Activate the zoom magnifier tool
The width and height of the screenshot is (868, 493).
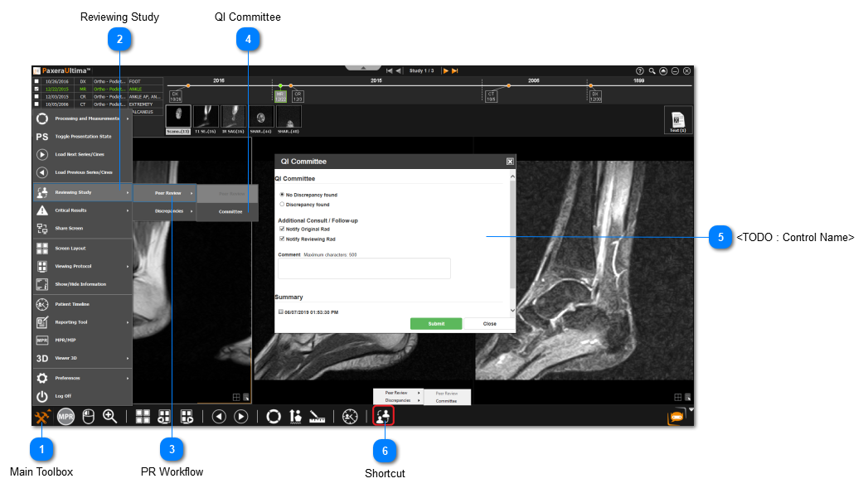click(109, 417)
